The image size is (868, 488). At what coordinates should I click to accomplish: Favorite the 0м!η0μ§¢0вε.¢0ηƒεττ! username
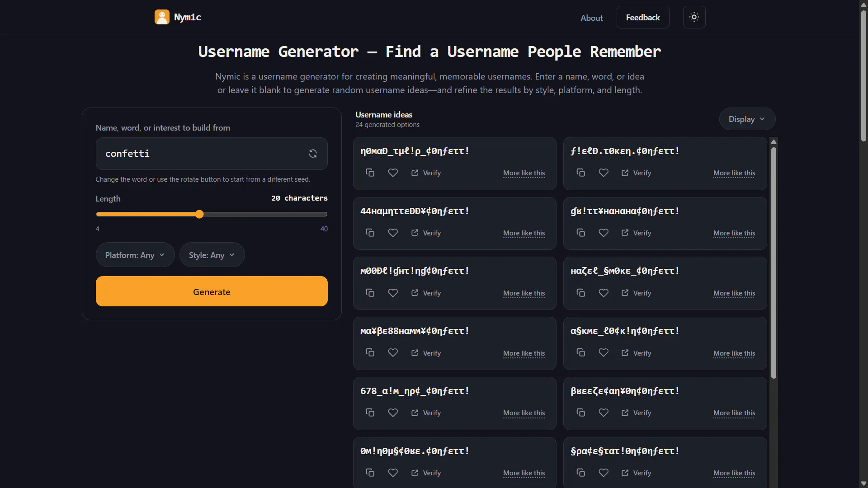point(393,473)
